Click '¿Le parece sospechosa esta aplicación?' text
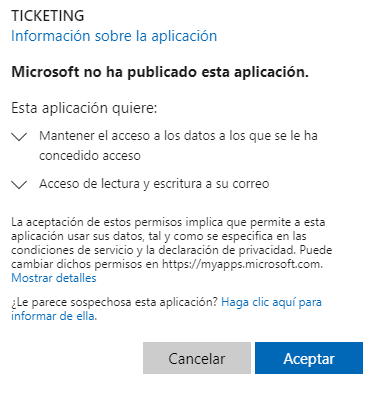The width and height of the screenshot is (388, 408). [114, 302]
